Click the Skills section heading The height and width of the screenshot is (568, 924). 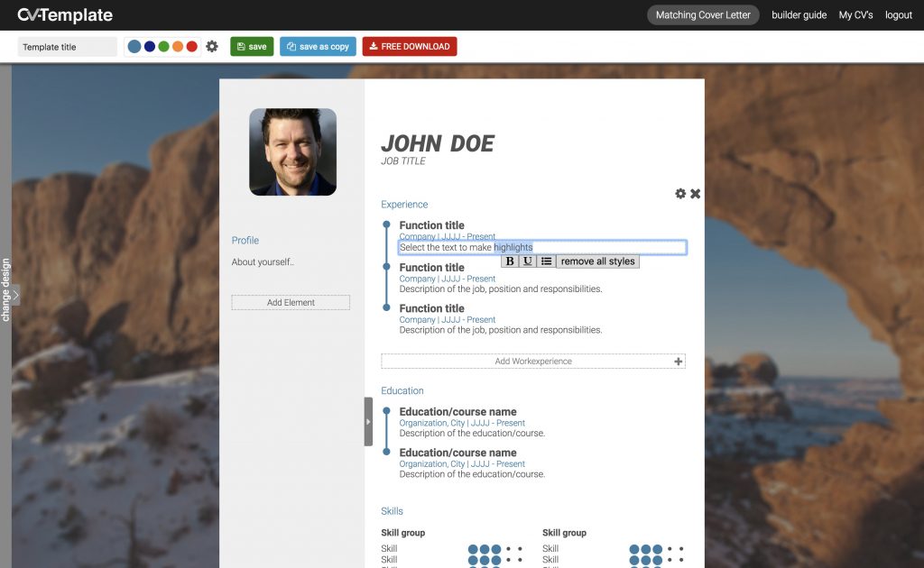click(x=392, y=511)
